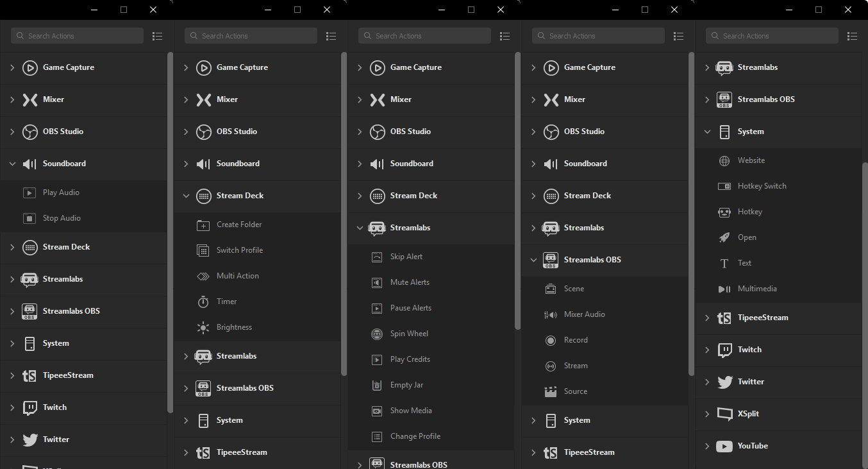Viewport: 868px width, 469px height.
Task: Expand OBS Studio in the panel showing Skip Alert
Action: point(360,132)
